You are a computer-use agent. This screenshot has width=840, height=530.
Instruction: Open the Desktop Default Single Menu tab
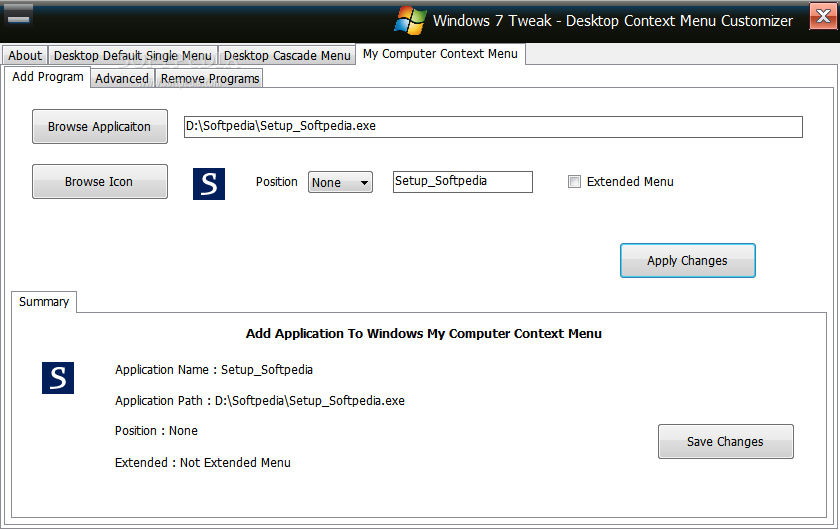click(132, 56)
